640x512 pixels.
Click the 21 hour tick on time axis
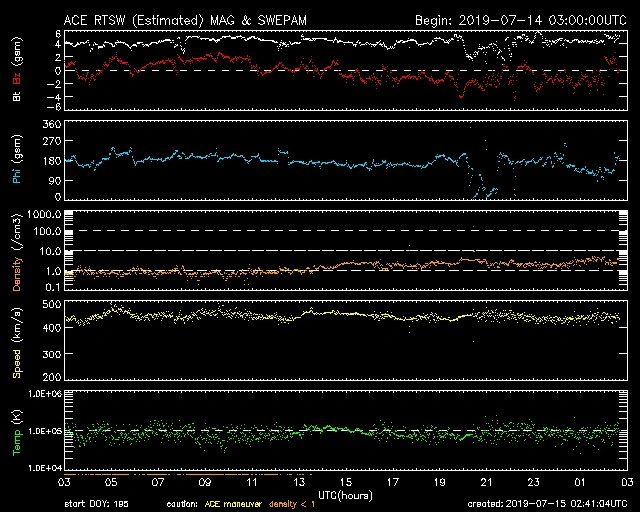click(x=488, y=481)
